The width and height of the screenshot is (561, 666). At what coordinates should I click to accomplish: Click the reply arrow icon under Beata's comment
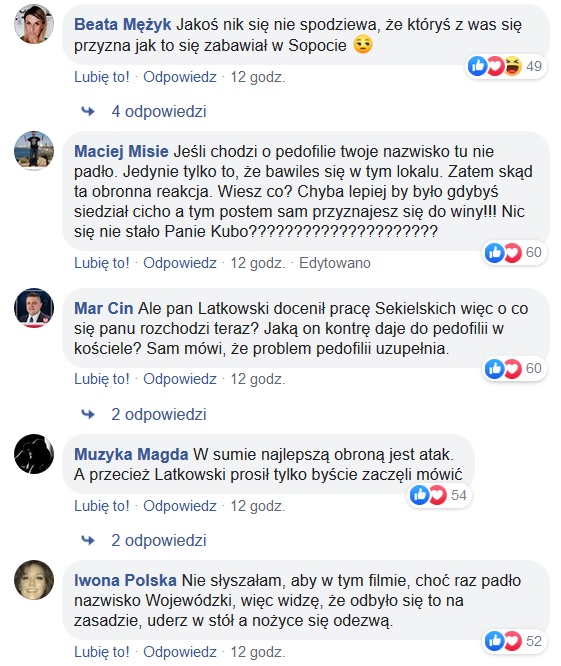88,112
